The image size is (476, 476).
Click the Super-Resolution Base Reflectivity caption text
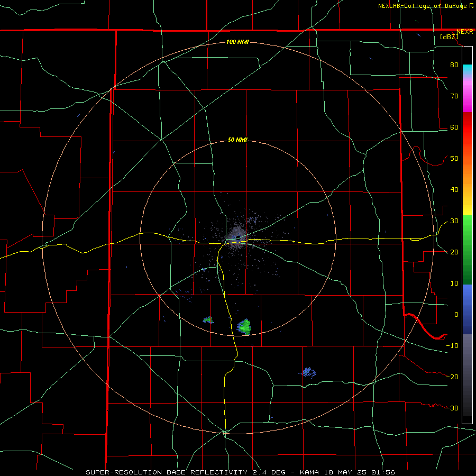167,472
